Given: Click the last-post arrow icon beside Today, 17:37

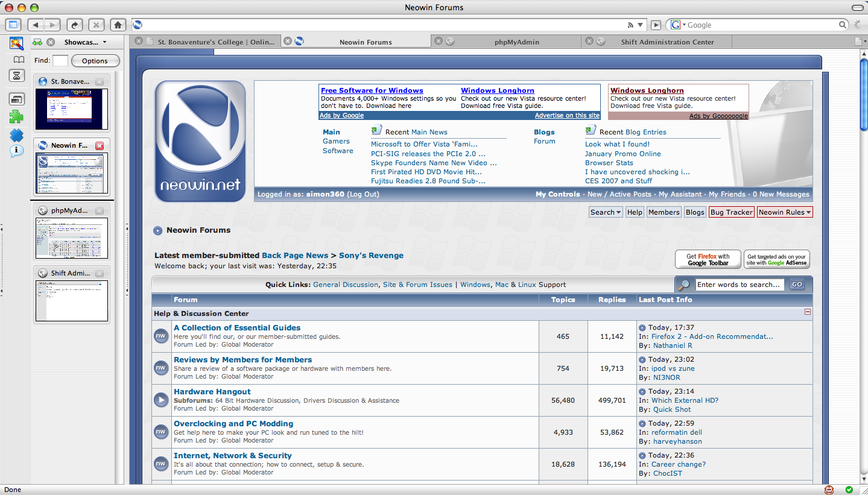Looking at the screenshot, I should tap(642, 328).
